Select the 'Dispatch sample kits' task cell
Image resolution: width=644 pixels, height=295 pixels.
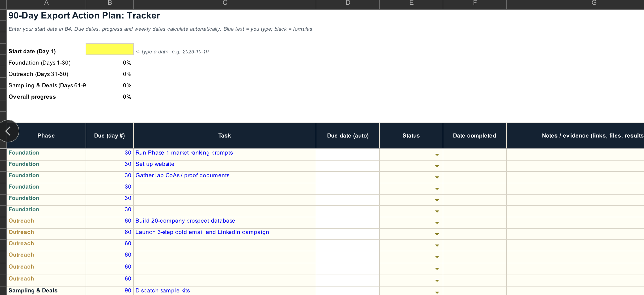[225, 291]
